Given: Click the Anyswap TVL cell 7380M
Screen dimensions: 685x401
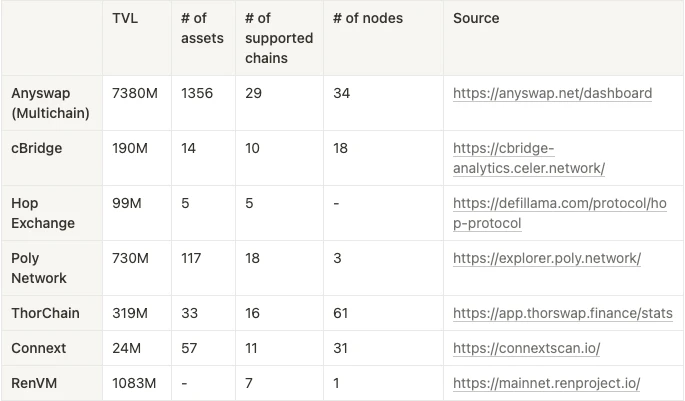Looking at the screenshot, I should pyautogui.click(x=135, y=93).
